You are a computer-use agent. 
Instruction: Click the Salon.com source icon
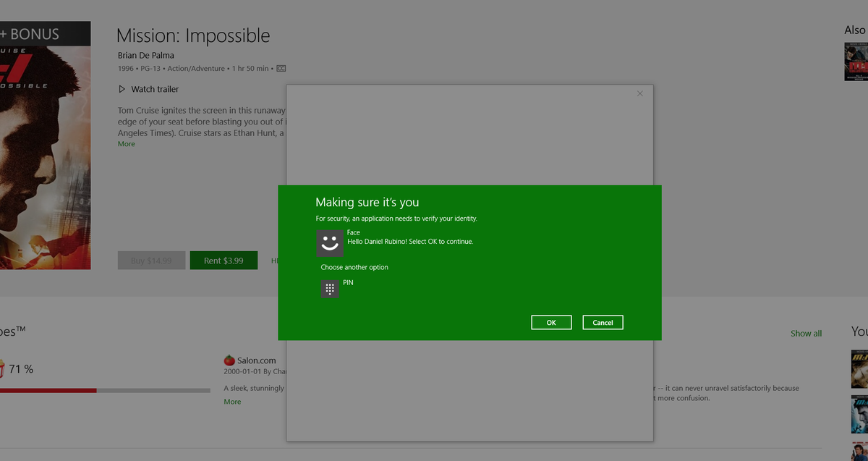click(x=229, y=360)
